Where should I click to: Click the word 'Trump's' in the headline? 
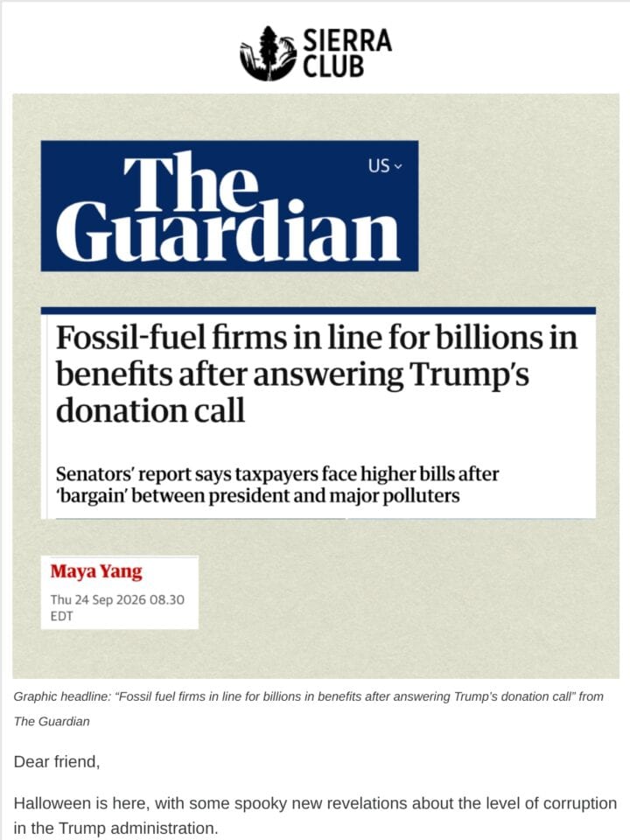(x=470, y=374)
